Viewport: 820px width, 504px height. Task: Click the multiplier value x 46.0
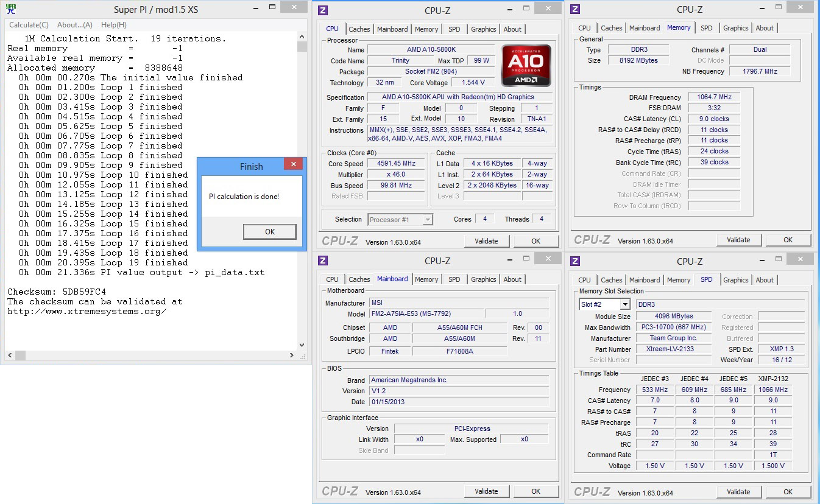click(x=397, y=175)
